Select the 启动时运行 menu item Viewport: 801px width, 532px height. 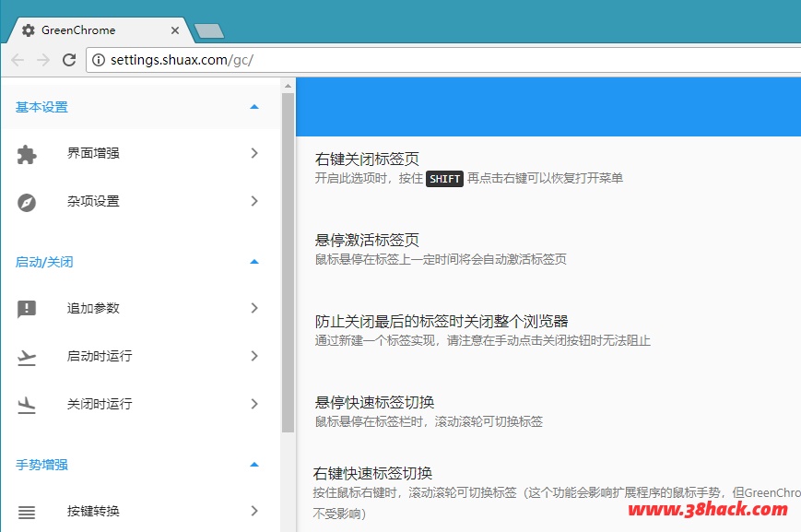[140, 356]
